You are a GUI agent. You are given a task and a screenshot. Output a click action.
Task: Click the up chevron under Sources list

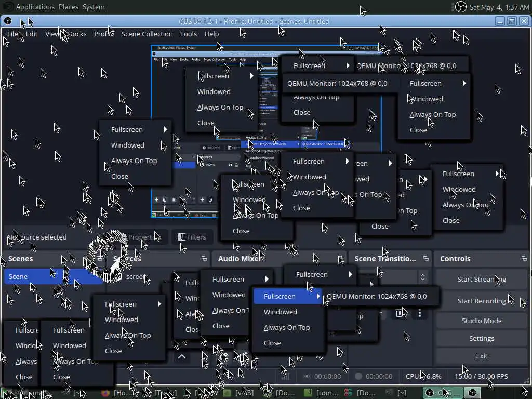tap(181, 356)
